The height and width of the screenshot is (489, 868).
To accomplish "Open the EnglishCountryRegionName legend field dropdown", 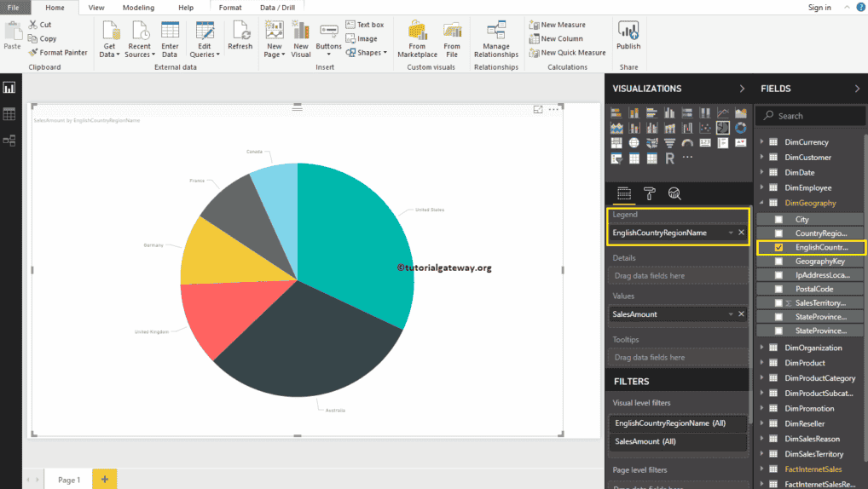I will (731, 233).
